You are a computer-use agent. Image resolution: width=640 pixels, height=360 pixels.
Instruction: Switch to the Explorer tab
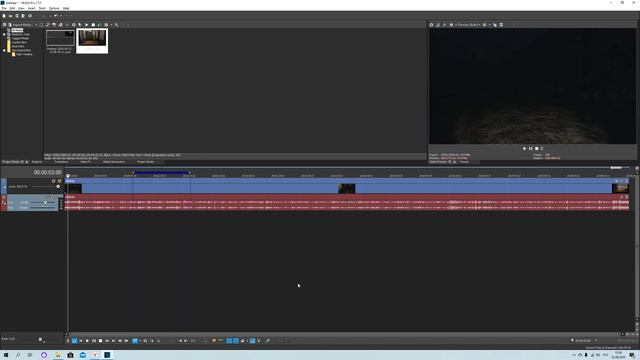(x=36, y=162)
